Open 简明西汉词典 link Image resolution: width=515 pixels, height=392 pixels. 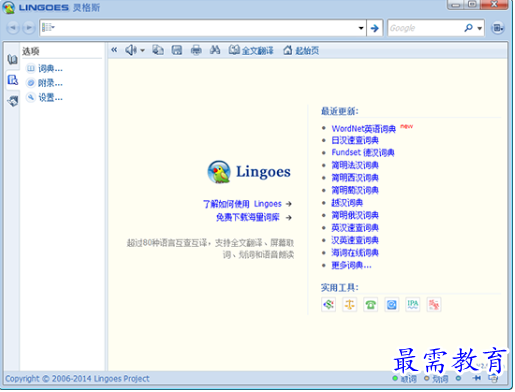click(355, 178)
